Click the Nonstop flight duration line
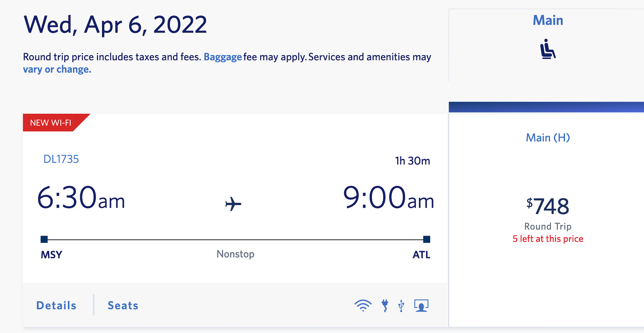 click(x=235, y=254)
